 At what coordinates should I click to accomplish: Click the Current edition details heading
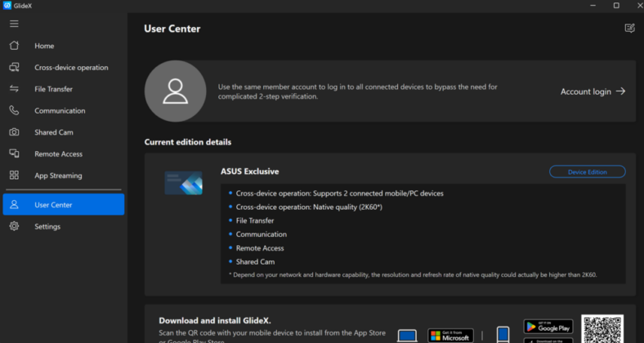(x=188, y=142)
